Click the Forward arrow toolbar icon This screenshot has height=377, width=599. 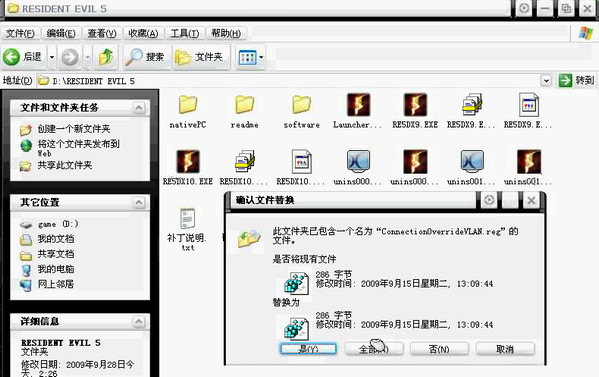point(70,57)
